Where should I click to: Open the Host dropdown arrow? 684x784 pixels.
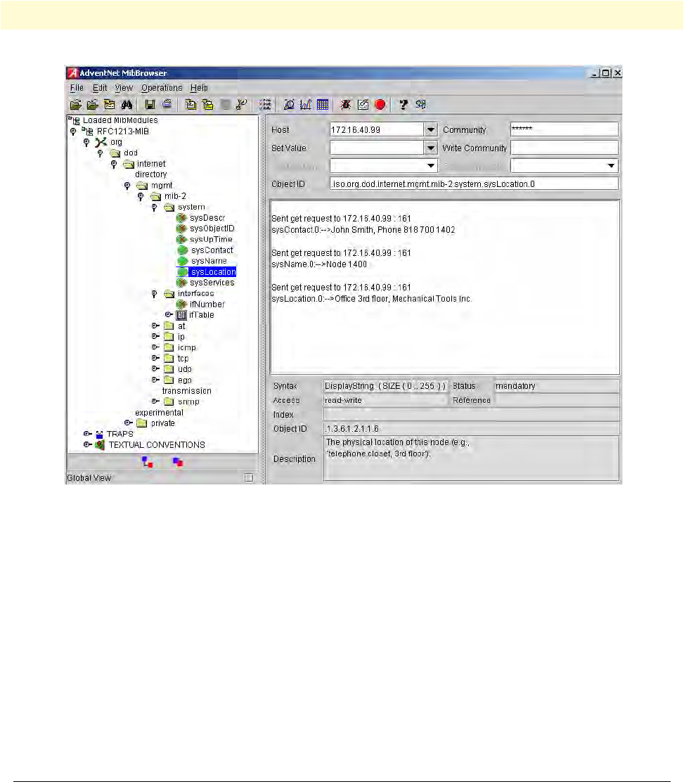(x=430, y=129)
